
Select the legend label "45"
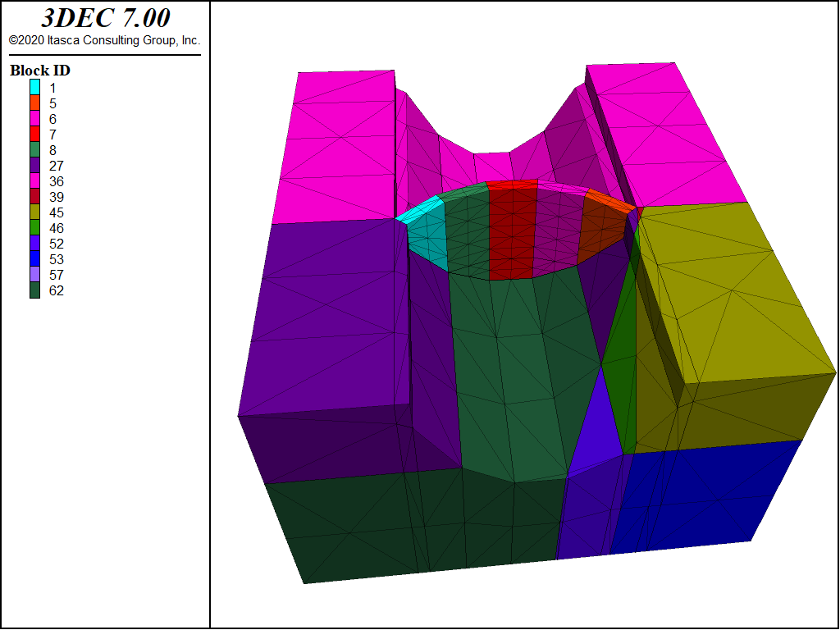pyautogui.click(x=57, y=212)
